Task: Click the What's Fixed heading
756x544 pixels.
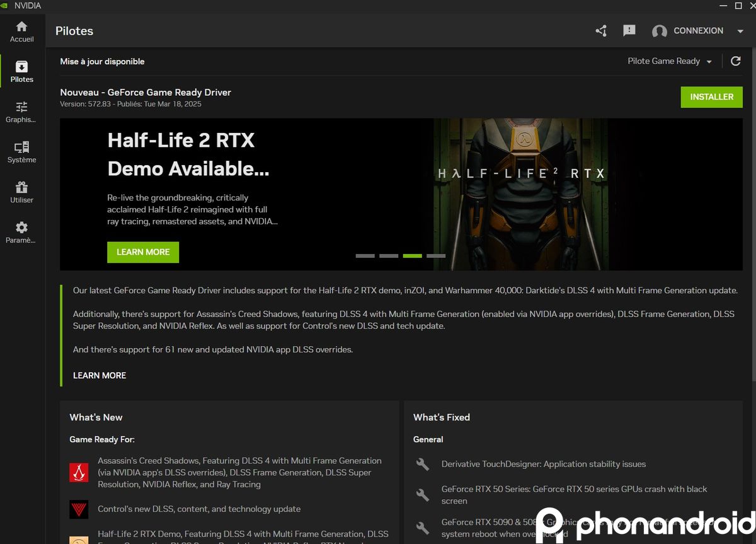Action: pyautogui.click(x=442, y=417)
